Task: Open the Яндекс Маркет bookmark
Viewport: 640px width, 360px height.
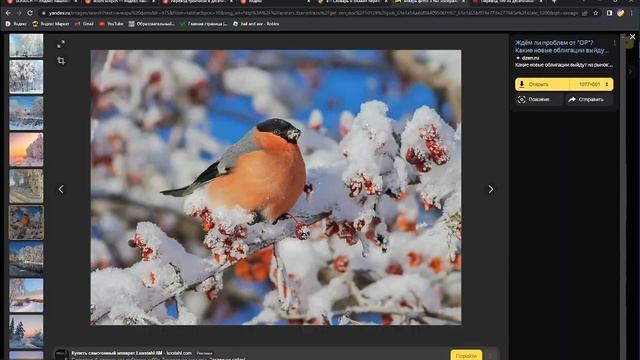Action: tap(51, 24)
